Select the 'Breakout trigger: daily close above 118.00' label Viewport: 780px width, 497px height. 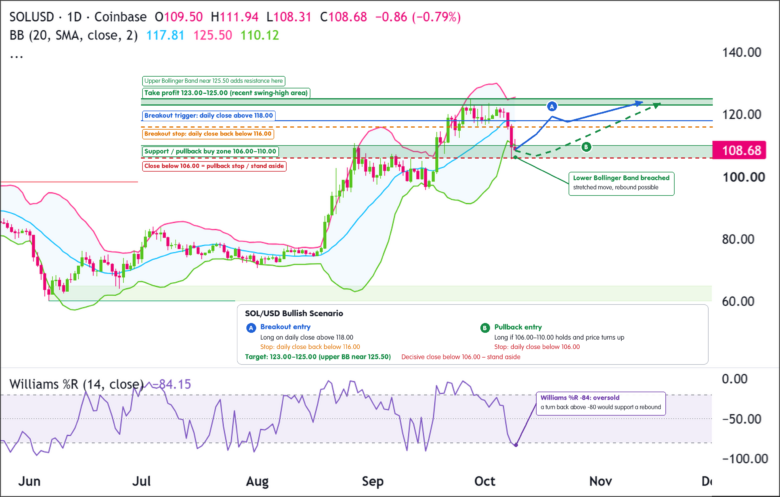[x=208, y=115]
